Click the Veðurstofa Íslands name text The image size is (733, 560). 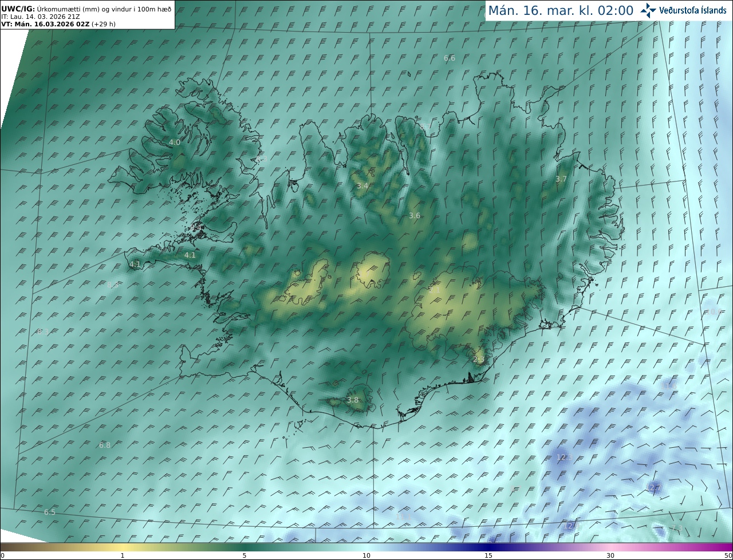point(693,10)
